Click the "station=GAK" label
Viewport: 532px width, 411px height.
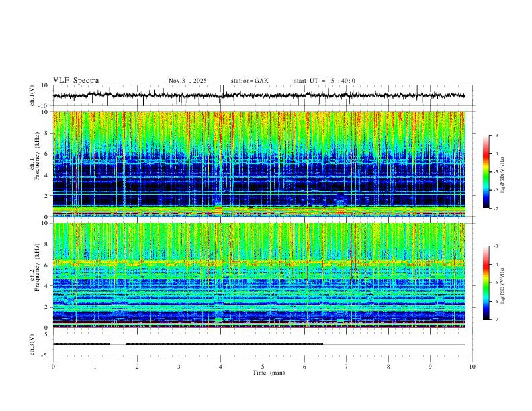[x=249, y=81]
